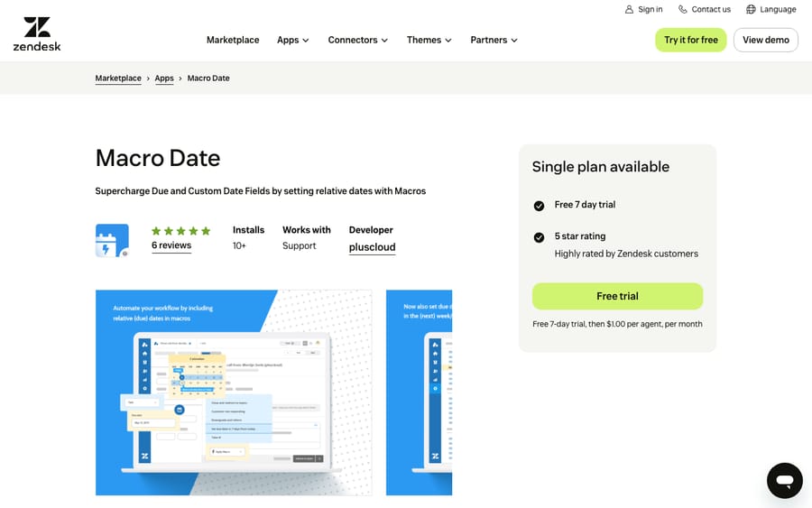
Task: Click the green Free trial button
Action: pos(617,296)
